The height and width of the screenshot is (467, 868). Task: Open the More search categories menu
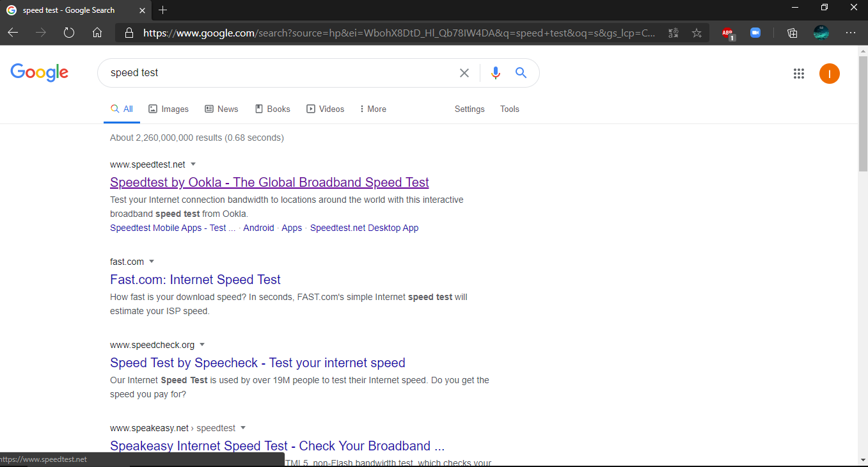373,109
